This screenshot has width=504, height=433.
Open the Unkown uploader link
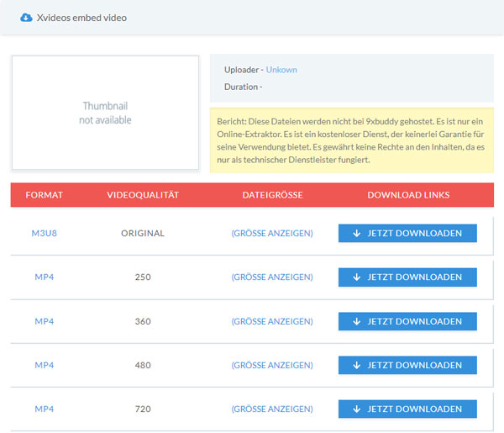coord(281,70)
